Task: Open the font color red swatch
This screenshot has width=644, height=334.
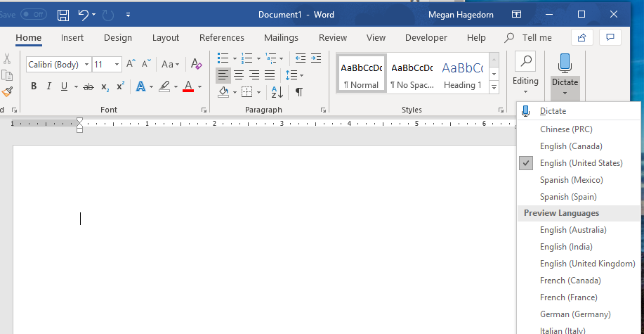Action: (x=188, y=86)
